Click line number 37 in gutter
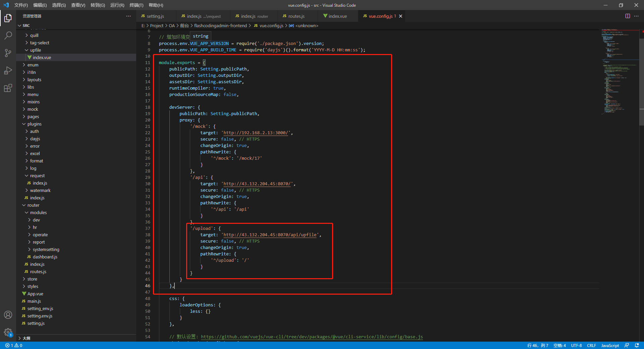644x349 pixels. [148, 228]
